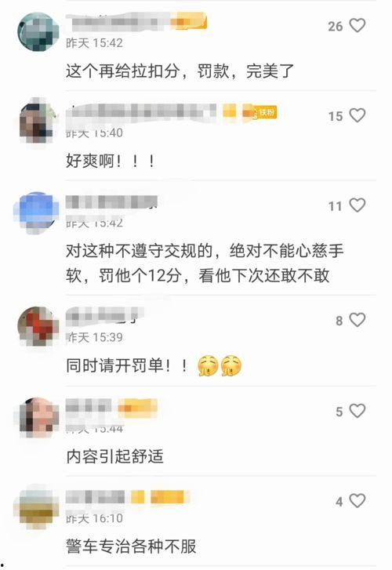Open blue avatar of third commenter

(x=36, y=212)
